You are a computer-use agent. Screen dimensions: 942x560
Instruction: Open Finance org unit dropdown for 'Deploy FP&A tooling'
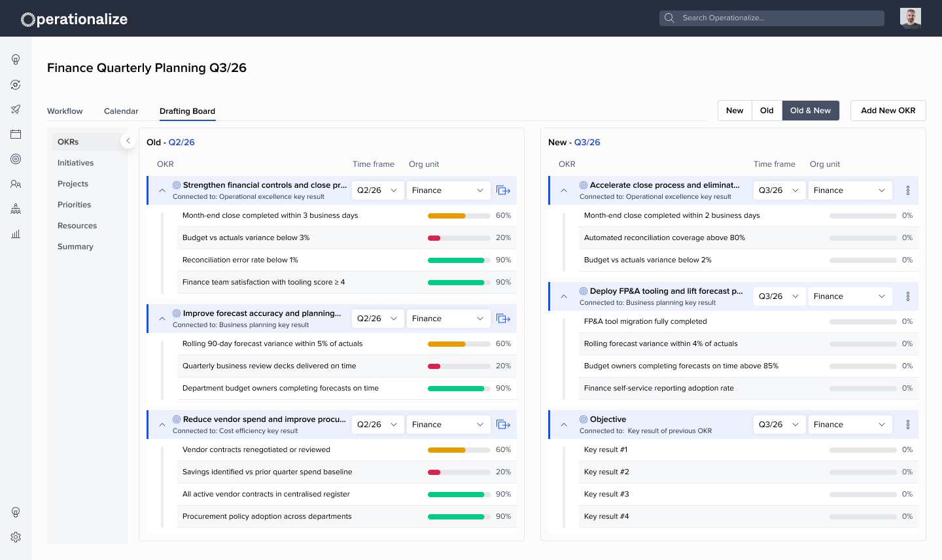pyautogui.click(x=850, y=296)
